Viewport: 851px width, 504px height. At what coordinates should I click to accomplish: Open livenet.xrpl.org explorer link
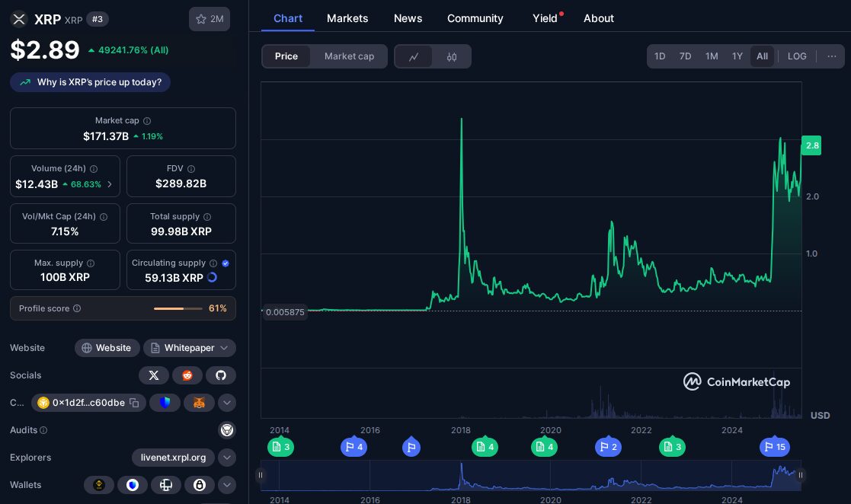coord(173,458)
